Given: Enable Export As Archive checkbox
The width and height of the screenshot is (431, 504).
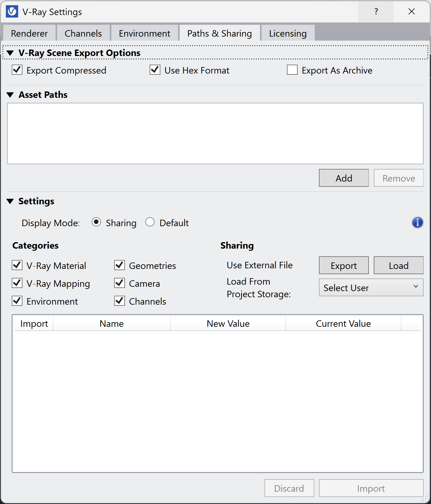Looking at the screenshot, I should pyautogui.click(x=292, y=70).
